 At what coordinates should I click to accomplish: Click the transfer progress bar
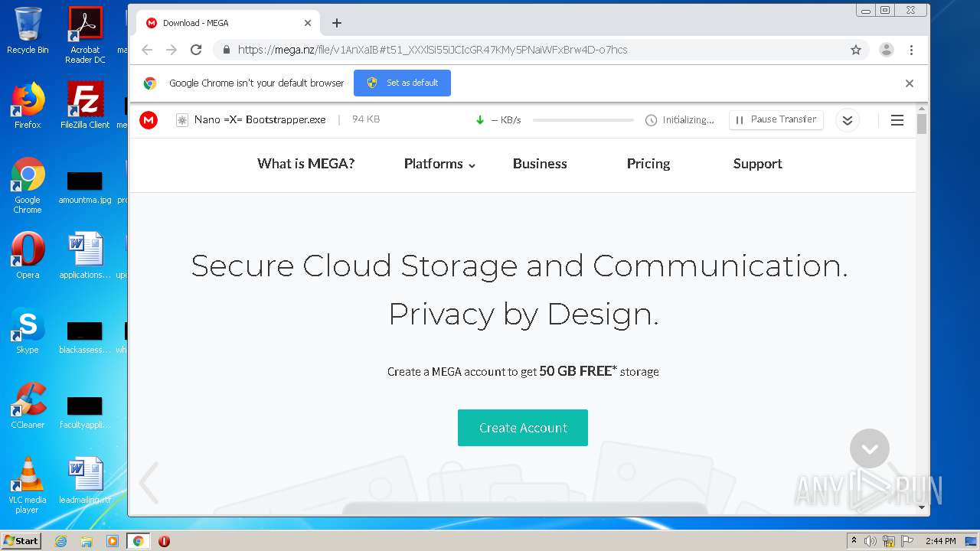point(583,120)
